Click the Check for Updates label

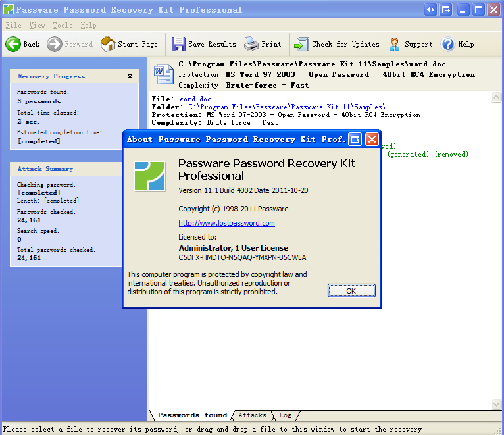345,44
